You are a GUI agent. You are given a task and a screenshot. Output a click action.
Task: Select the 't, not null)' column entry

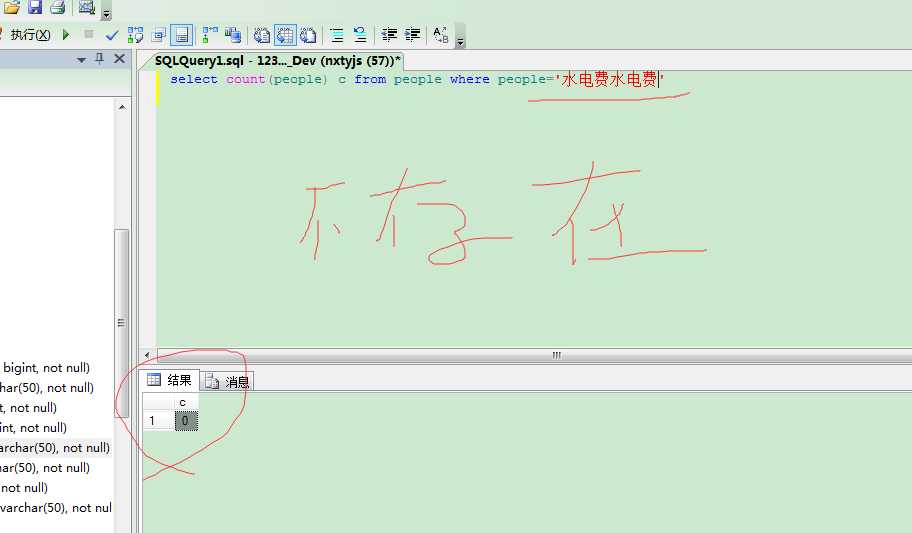tap(28, 408)
